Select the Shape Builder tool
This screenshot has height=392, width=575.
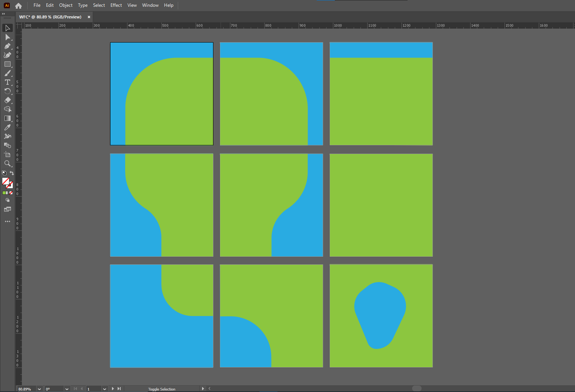coord(7,109)
